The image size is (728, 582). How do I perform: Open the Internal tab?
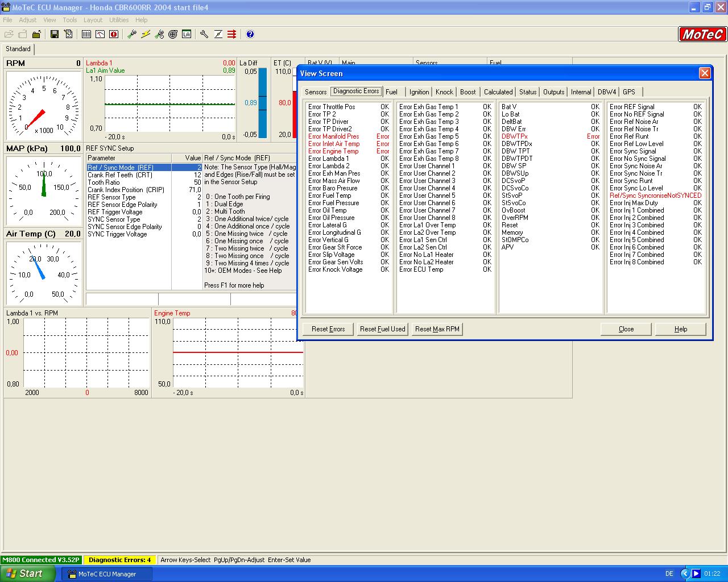581,92
